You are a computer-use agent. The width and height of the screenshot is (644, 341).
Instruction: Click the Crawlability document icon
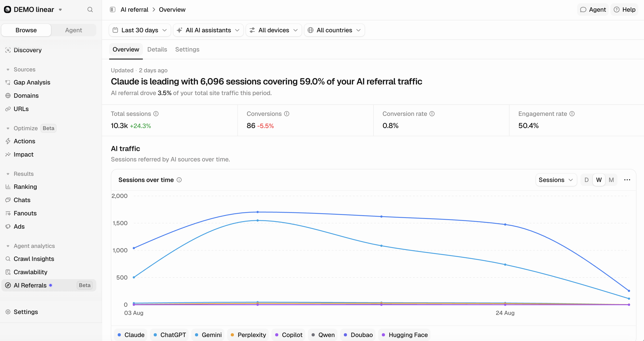point(8,272)
